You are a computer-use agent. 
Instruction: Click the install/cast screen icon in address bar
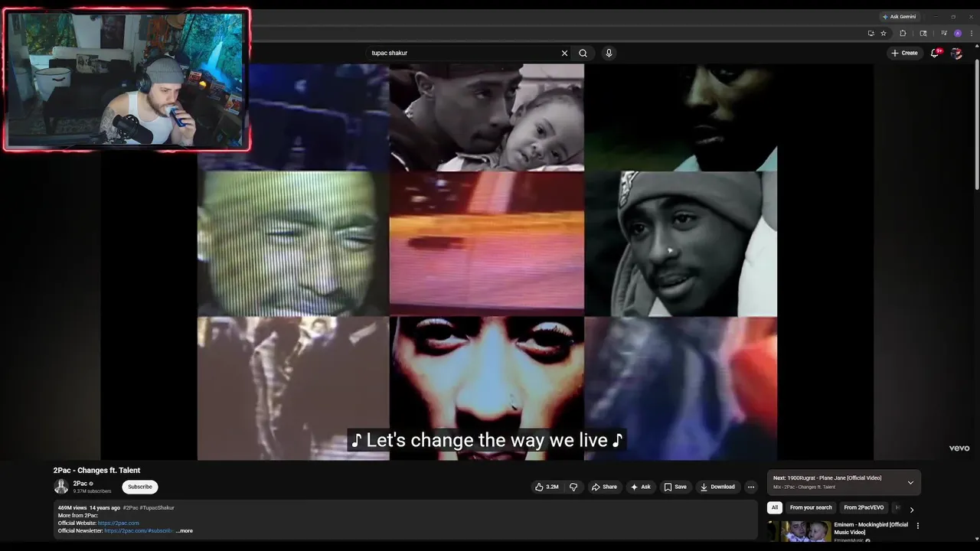[x=871, y=33]
